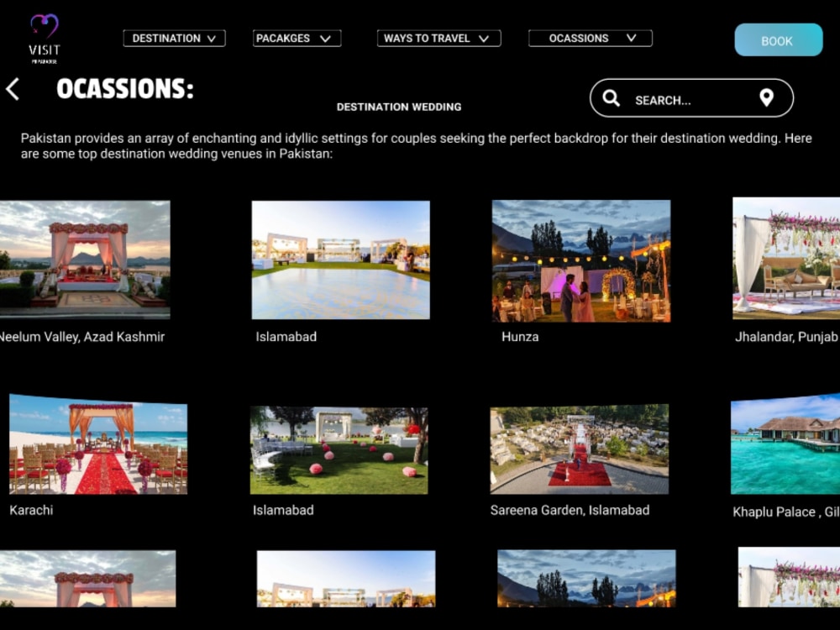
Task: Open the second-row Islamabad garden lawn photo
Action: click(339, 450)
